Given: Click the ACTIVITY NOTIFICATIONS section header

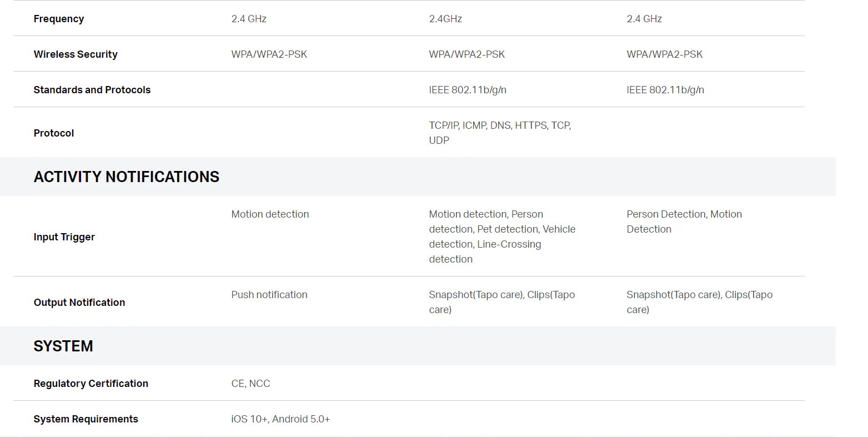Looking at the screenshot, I should [x=127, y=177].
